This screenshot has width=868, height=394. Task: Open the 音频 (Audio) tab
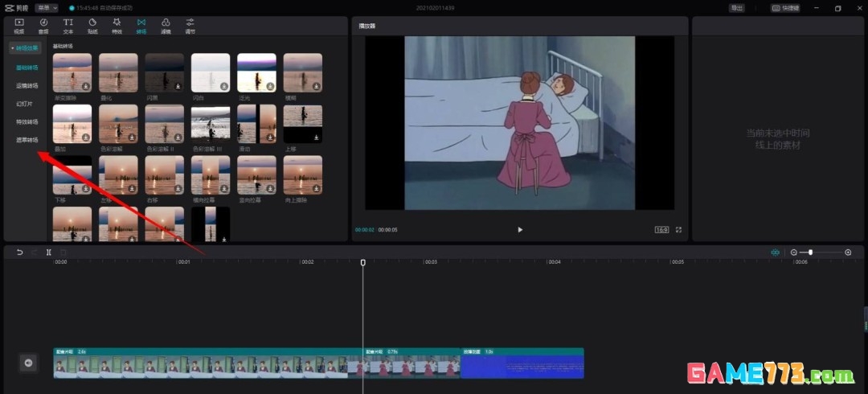(43, 26)
